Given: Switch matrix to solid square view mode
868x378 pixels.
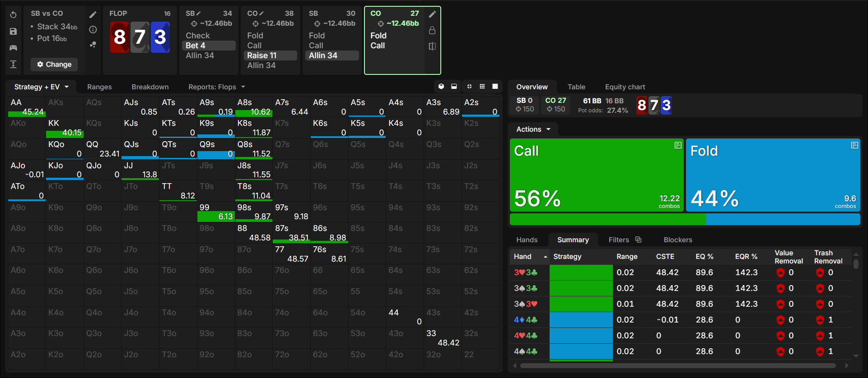Looking at the screenshot, I should [x=495, y=87].
